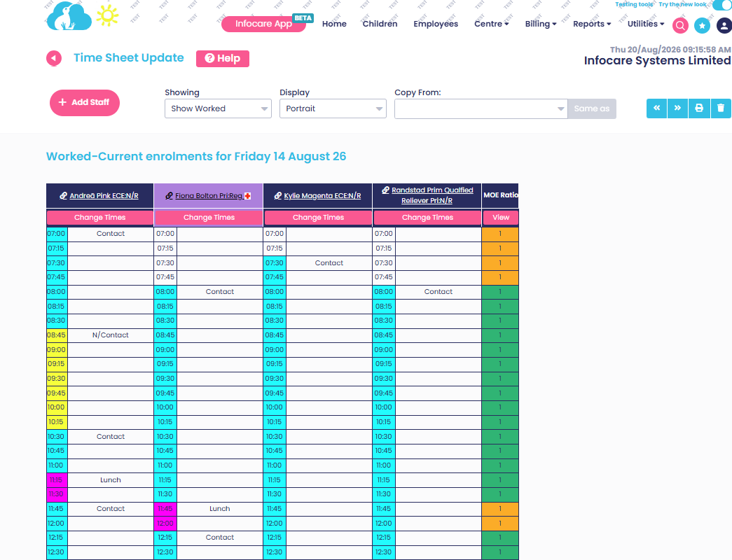Click Randstad Reliever's 07:15 time cell
This screenshot has height=560, width=732.
[384, 248]
